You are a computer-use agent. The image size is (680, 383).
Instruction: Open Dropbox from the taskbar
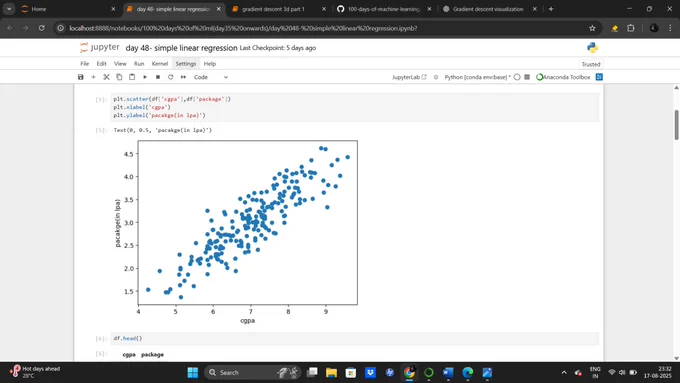(x=370, y=373)
